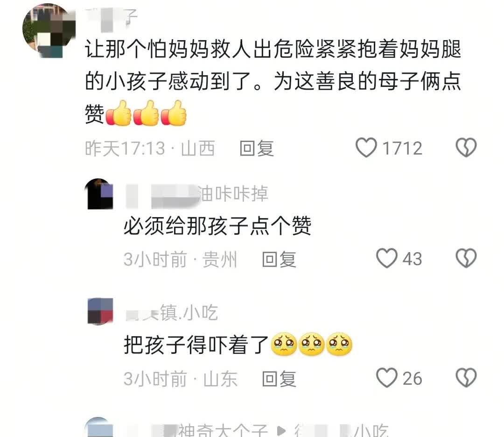Click the comment text 把孩子得吓着了

[x=196, y=345]
